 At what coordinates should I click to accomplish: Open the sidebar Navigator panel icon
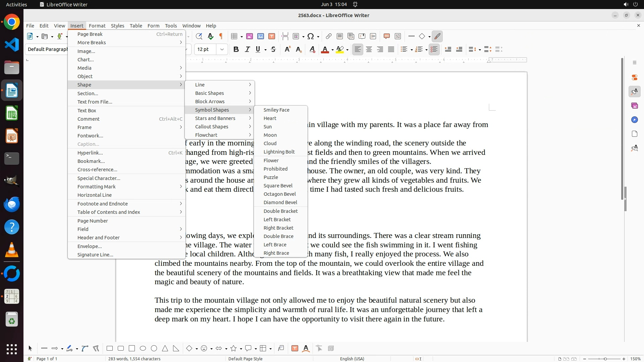point(634,120)
